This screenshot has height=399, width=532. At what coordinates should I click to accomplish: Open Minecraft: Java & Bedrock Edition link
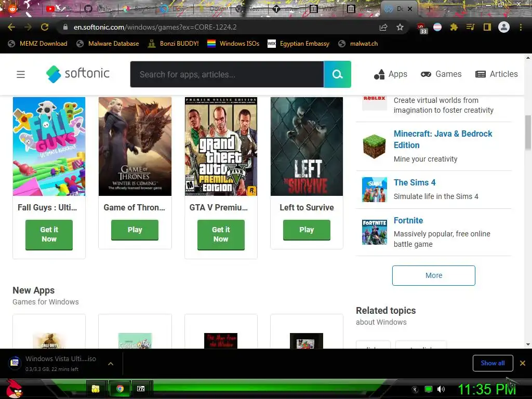(443, 139)
